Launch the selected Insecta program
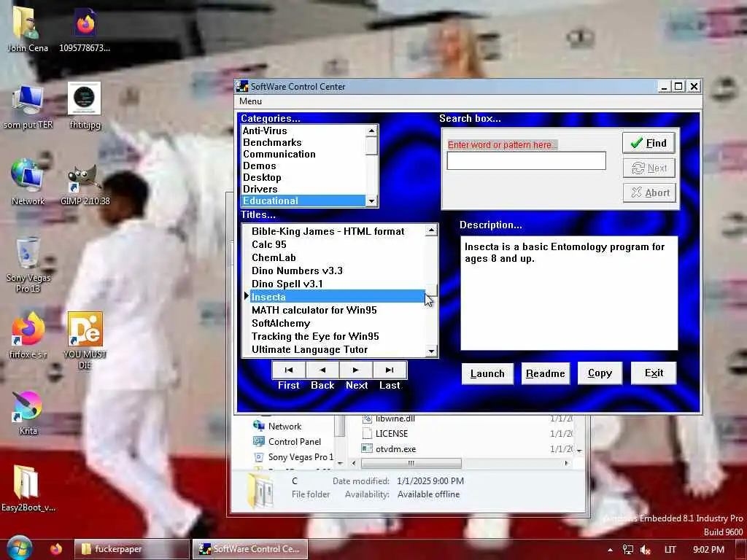Image resolution: width=747 pixels, height=560 pixels. [487, 373]
